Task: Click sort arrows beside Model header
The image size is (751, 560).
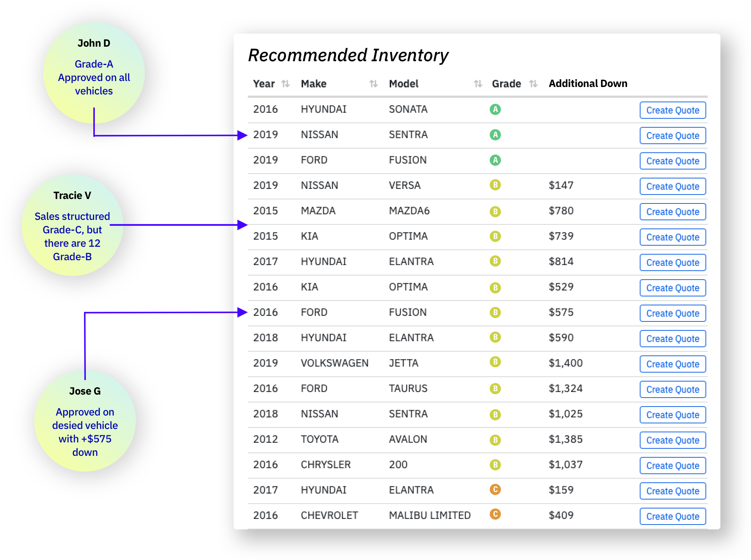Action: (x=478, y=84)
